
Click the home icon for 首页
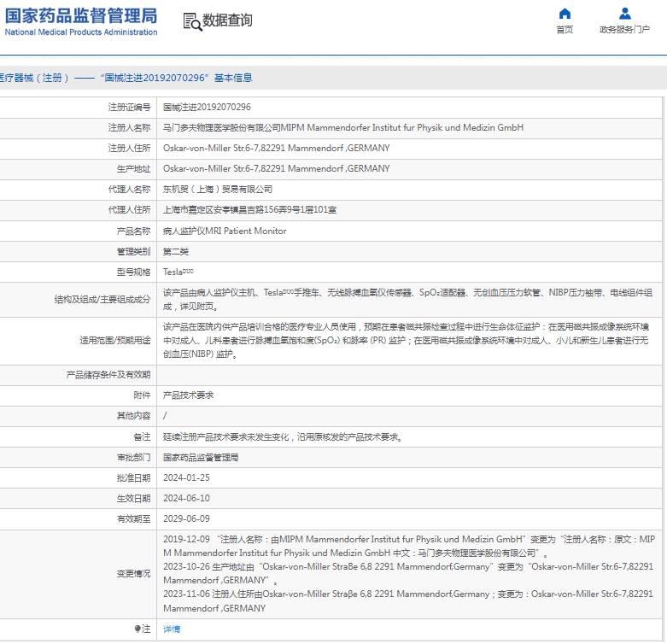565,14
